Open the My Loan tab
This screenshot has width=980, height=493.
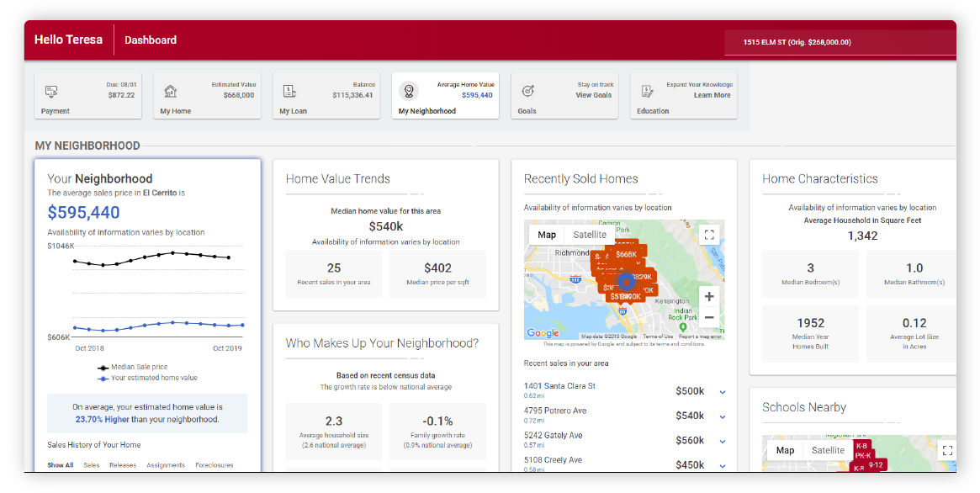[x=326, y=96]
